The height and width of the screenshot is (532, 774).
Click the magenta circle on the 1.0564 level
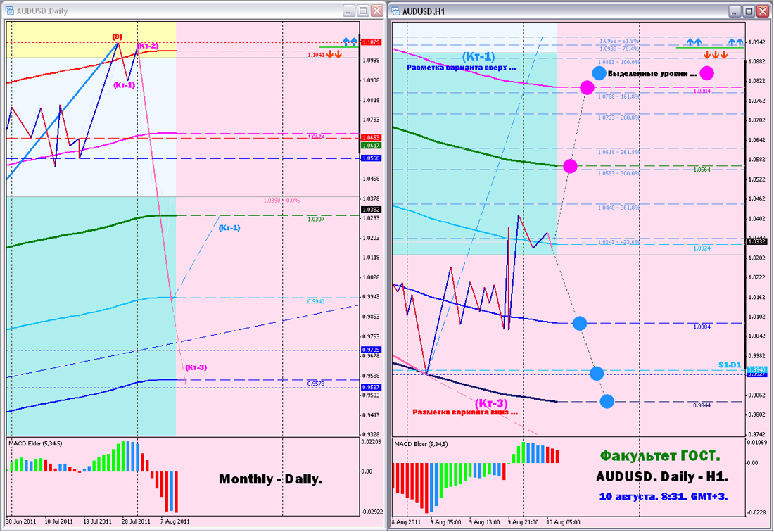570,166
